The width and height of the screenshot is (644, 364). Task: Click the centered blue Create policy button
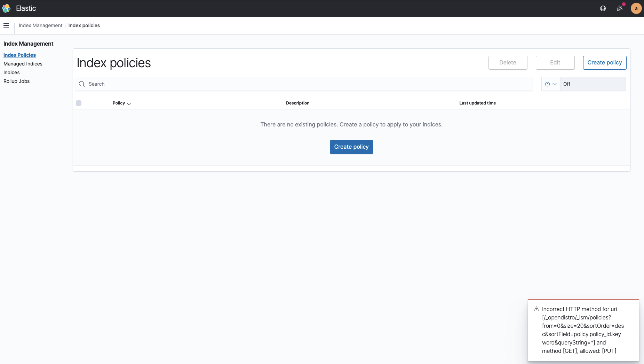pos(351,147)
